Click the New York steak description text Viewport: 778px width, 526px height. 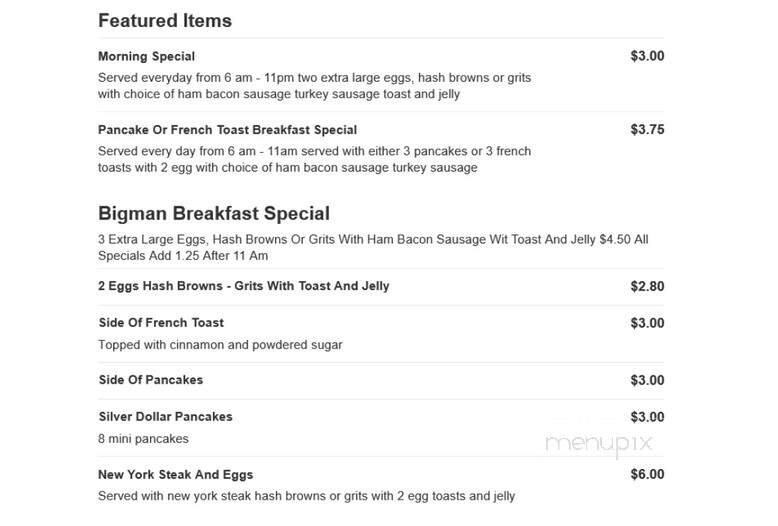(x=307, y=496)
